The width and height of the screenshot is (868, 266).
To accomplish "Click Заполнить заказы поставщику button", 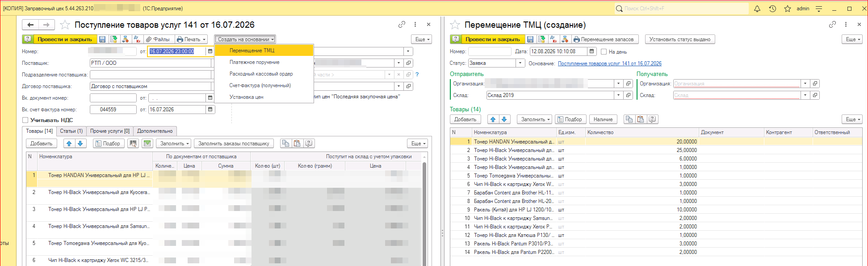I will tap(234, 144).
